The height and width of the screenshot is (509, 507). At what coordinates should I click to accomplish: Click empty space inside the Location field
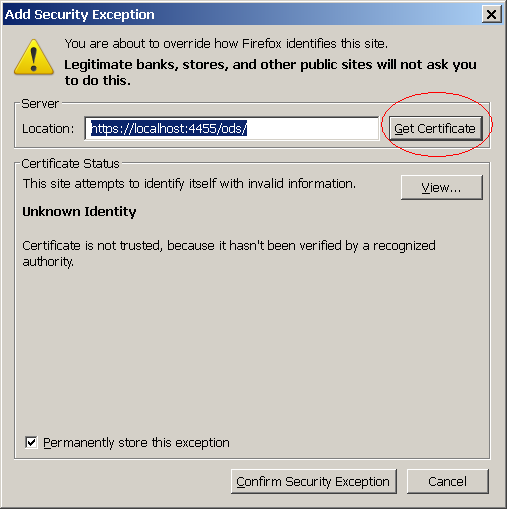[313, 129]
